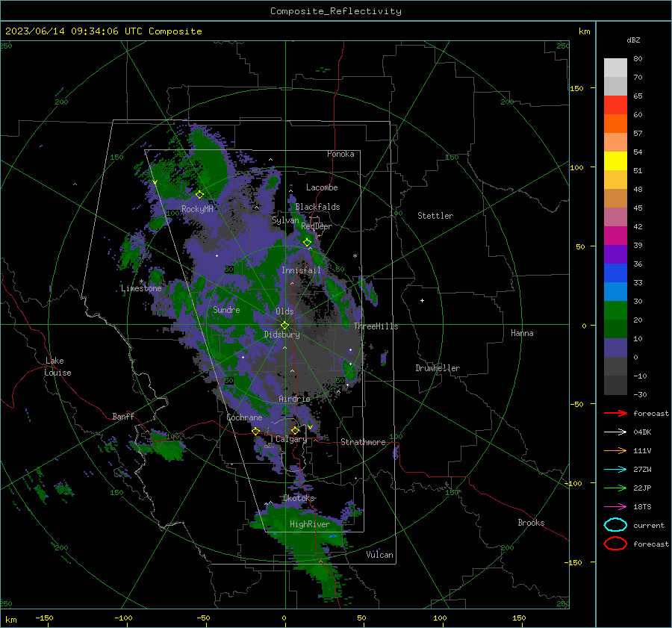
Task: Click the Sundre label
Action: 226,309
